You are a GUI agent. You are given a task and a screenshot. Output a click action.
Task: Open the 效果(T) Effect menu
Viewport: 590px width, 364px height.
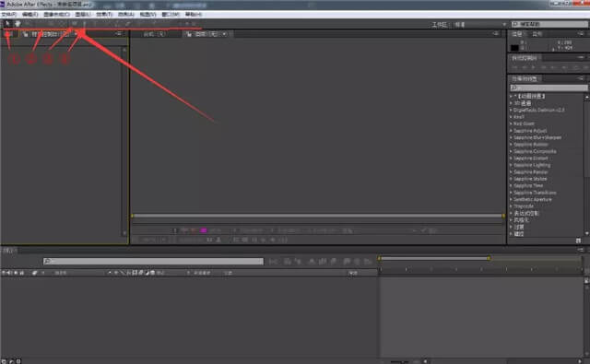click(104, 15)
